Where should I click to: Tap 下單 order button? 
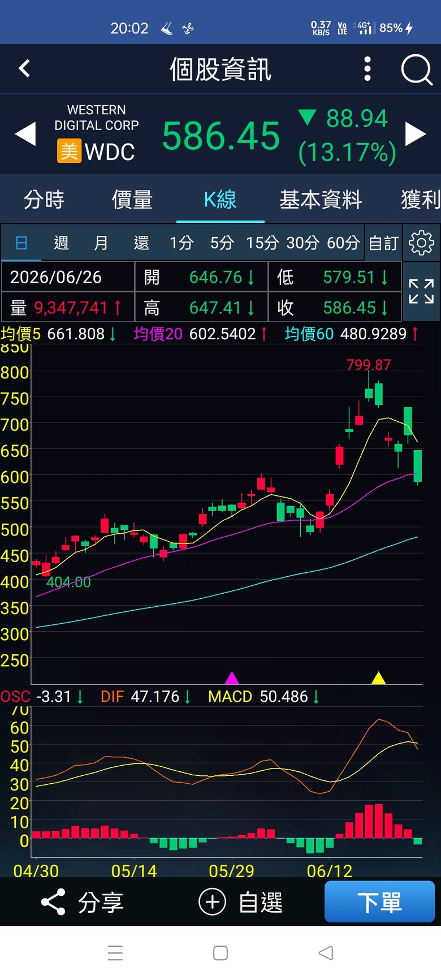379,901
